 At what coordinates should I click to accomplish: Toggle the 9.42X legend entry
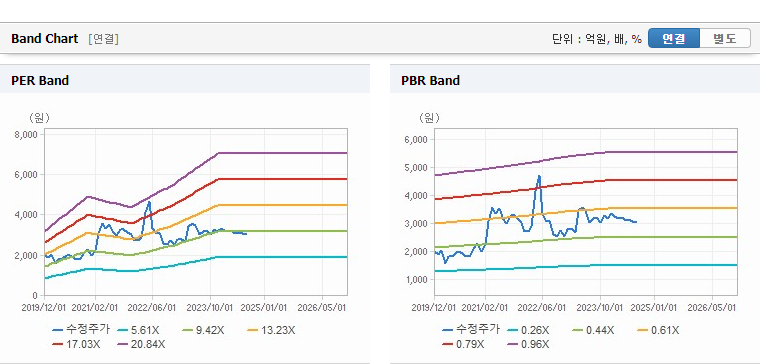tap(203, 330)
